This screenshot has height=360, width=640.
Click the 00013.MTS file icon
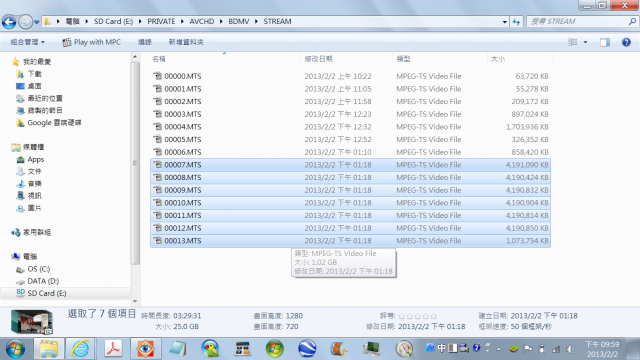158,241
